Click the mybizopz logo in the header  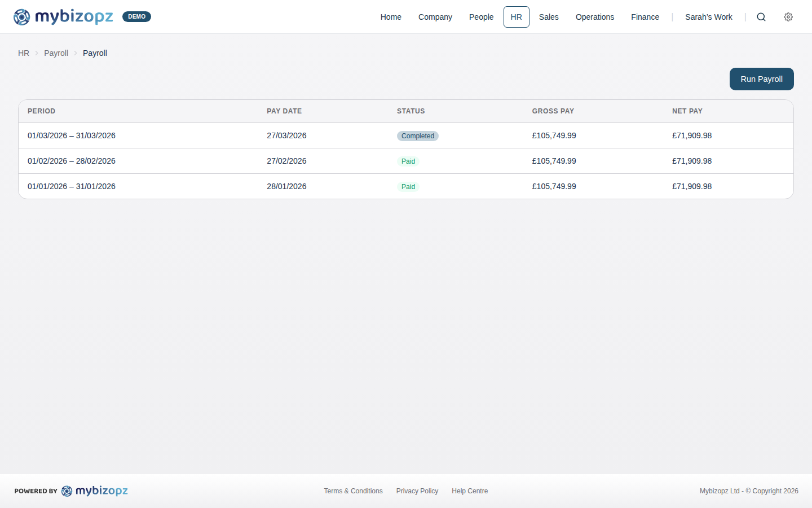[x=63, y=17]
